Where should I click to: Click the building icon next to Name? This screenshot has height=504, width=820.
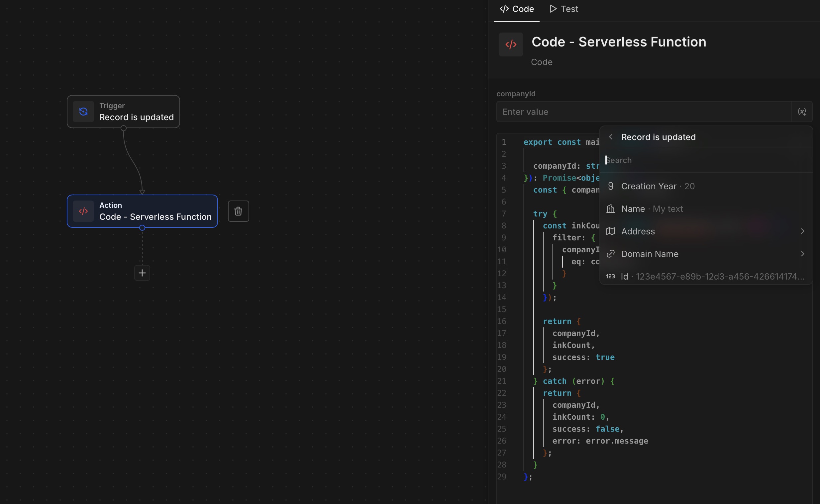[611, 209]
